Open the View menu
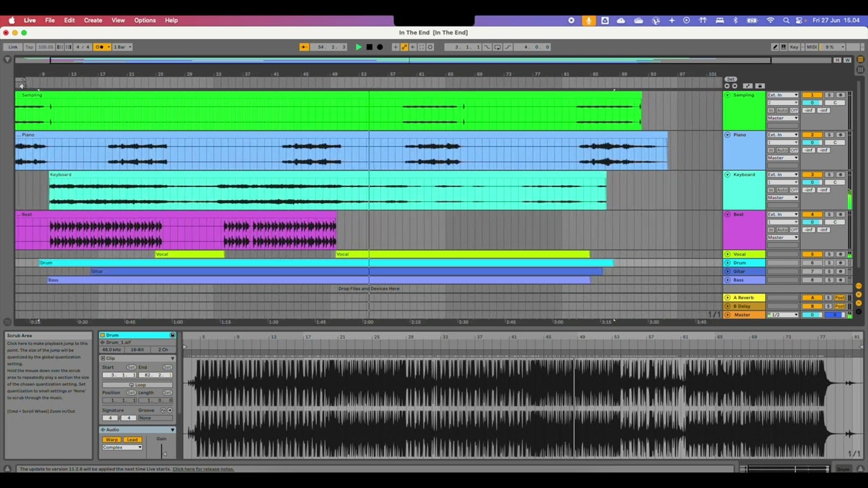Screen dimensions: 868x488 pyautogui.click(x=118, y=20)
